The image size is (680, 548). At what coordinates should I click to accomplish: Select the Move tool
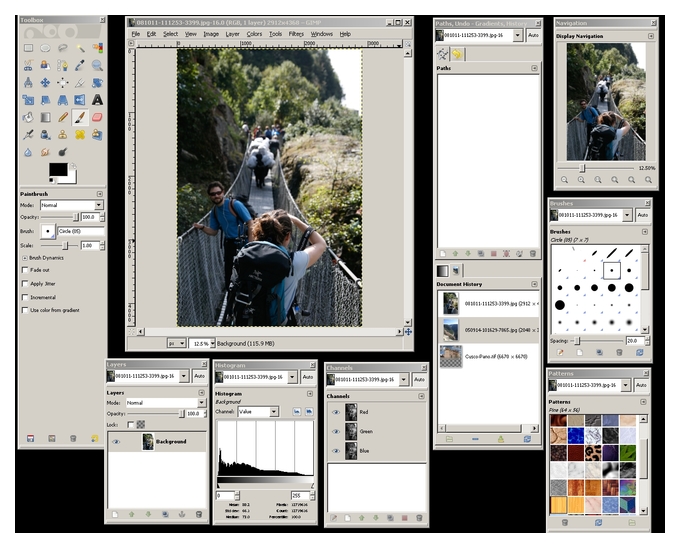pyautogui.click(x=45, y=82)
